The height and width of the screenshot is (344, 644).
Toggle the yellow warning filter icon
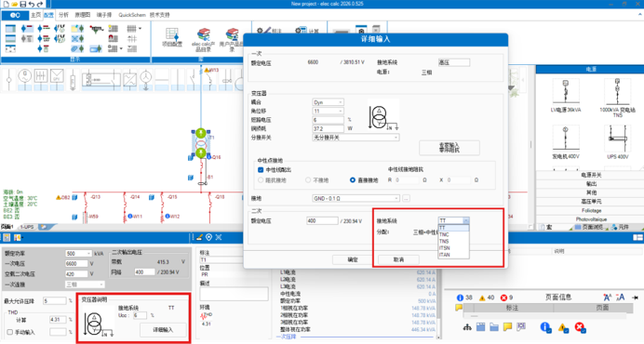pos(563,327)
